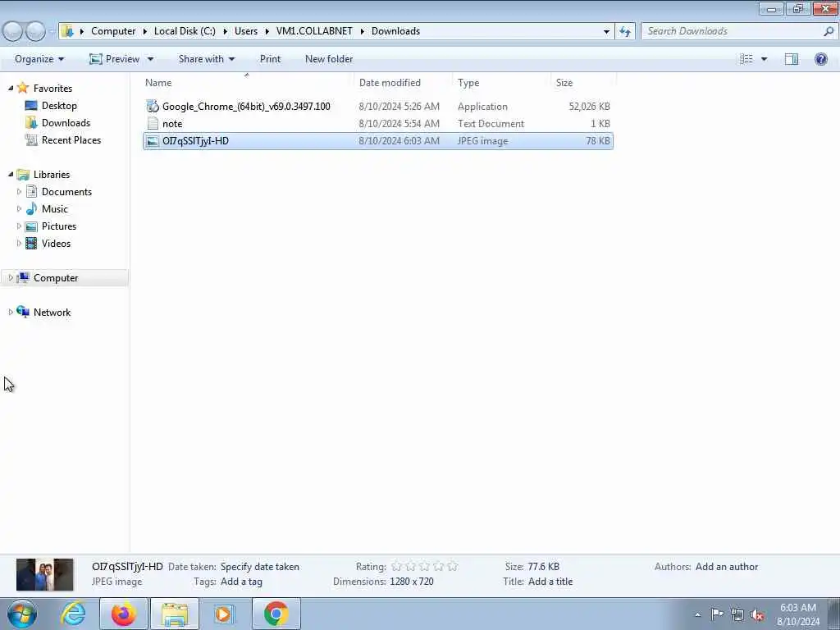The height and width of the screenshot is (630, 840).
Task: Refresh the Downloads folder view
Action: tap(624, 31)
